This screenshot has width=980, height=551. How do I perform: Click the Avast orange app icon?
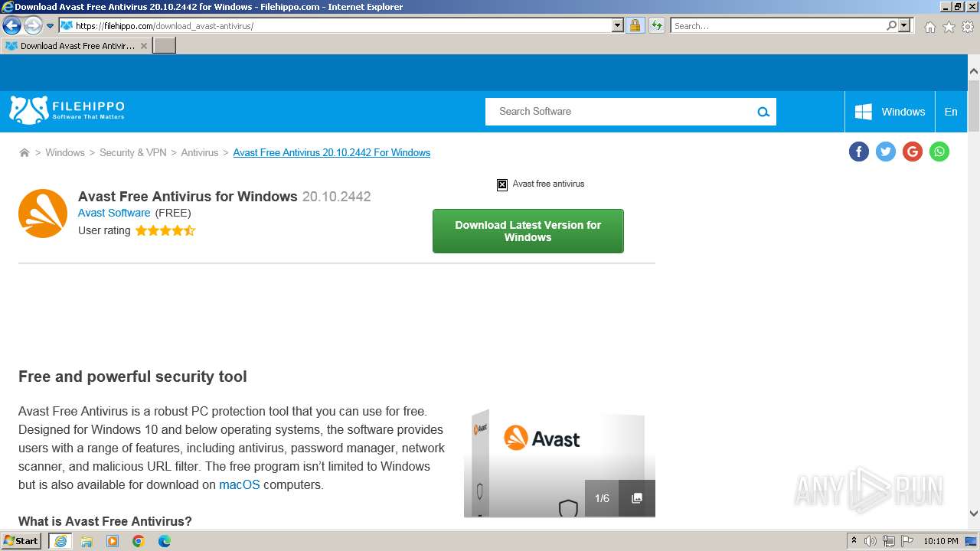(43, 214)
